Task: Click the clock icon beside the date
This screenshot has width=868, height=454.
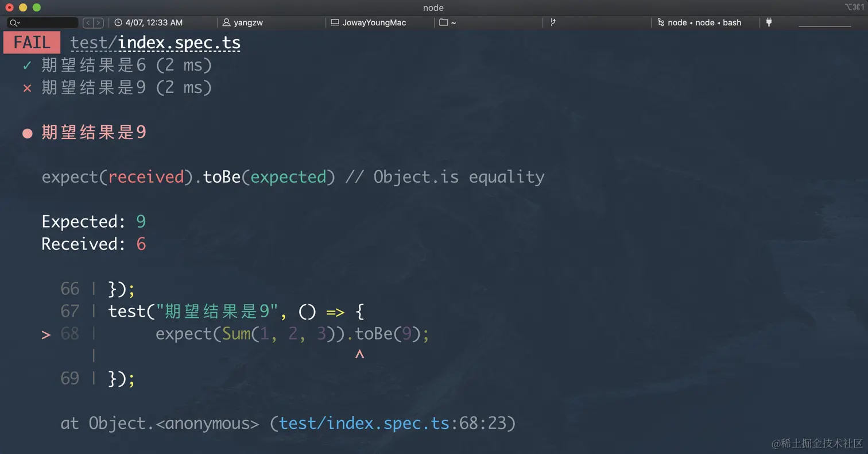Action: (118, 23)
